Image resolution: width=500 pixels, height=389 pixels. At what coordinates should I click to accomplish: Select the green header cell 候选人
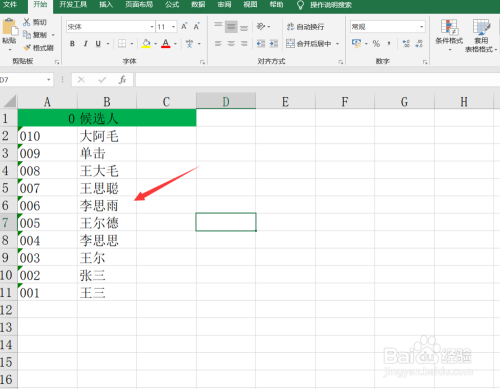[x=107, y=118]
